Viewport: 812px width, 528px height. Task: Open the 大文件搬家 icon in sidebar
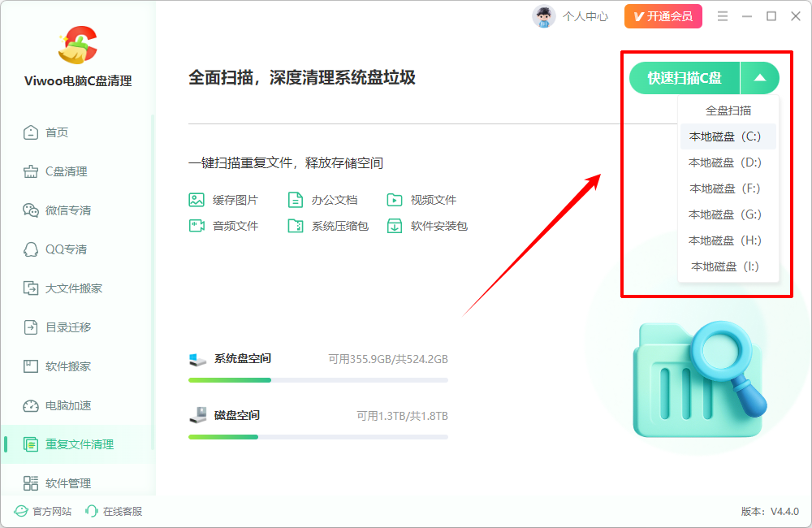(x=31, y=288)
